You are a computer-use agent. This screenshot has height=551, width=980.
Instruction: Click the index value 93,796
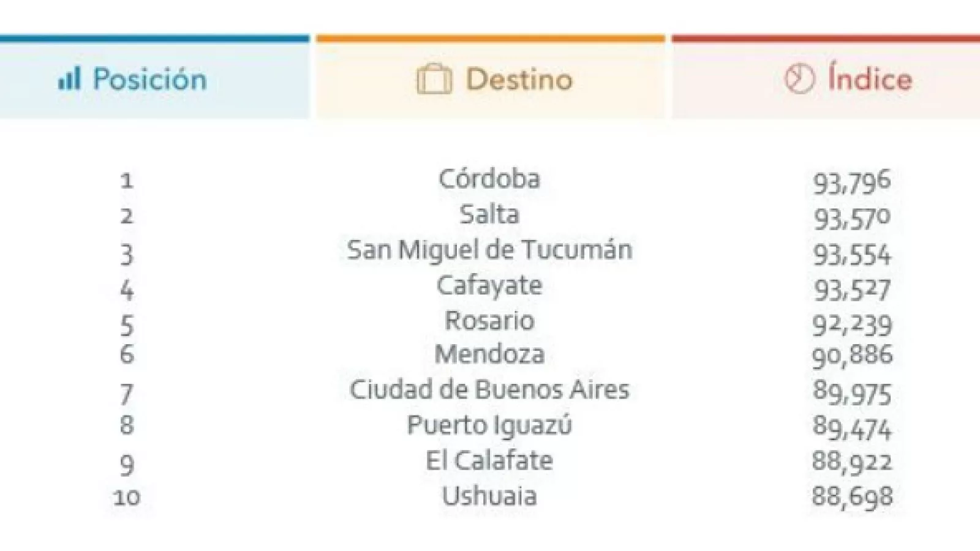(851, 182)
